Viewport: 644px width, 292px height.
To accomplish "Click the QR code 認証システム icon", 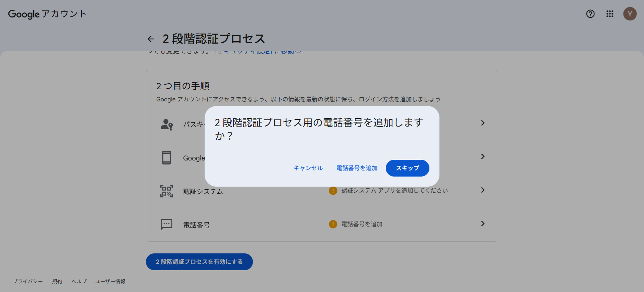I will 167,191.
